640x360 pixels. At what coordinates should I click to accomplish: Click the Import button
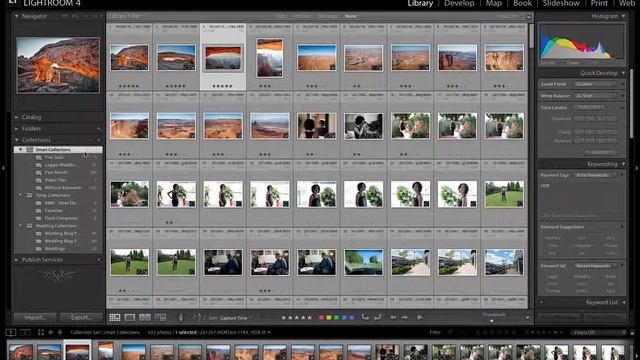(35, 317)
